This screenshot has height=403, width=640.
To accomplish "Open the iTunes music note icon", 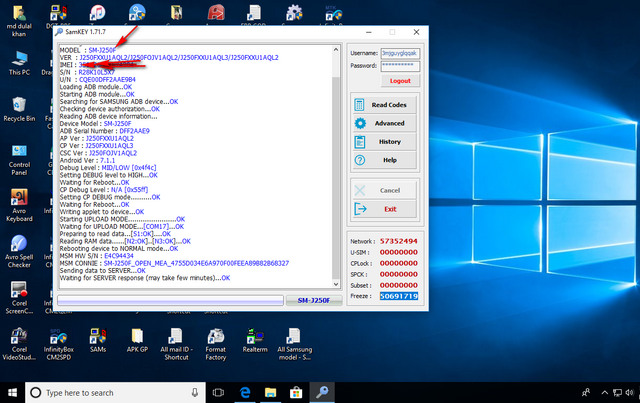I will (98, 13).
